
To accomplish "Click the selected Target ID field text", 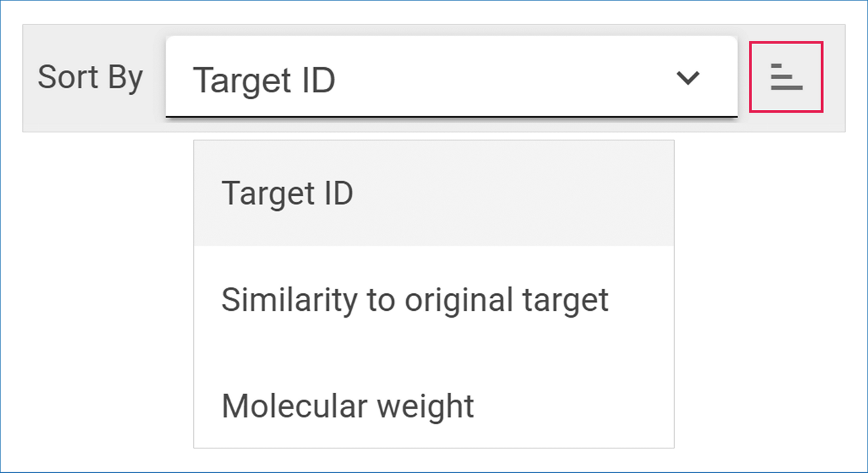I will [x=264, y=80].
